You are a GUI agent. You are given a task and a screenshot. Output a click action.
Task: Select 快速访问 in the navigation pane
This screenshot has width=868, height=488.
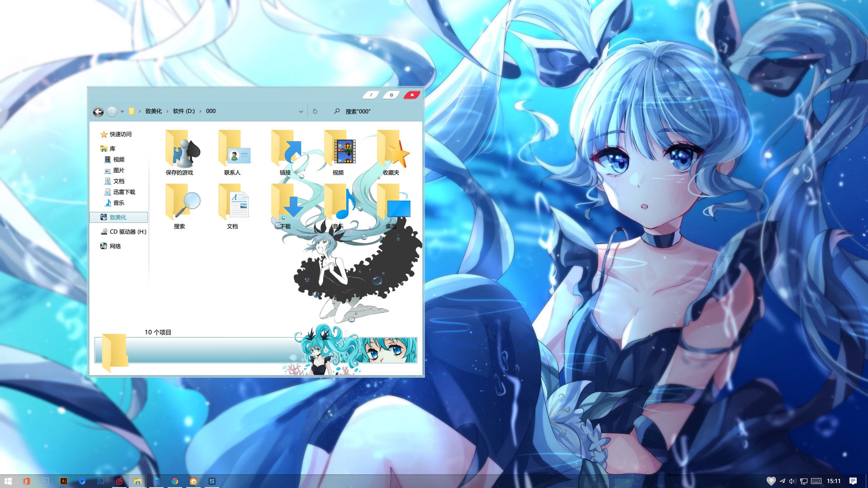(x=116, y=134)
